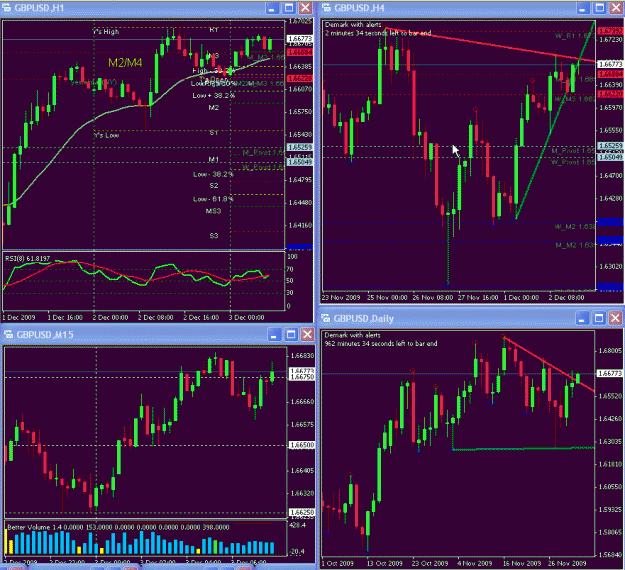
Task: Click the '23 Nov 2009' date on H4 axis
Action: coord(341,298)
